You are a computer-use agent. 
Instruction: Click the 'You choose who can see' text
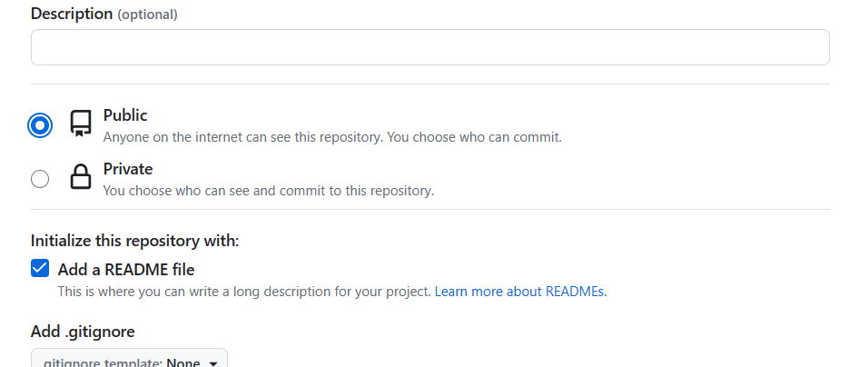coord(269,191)
